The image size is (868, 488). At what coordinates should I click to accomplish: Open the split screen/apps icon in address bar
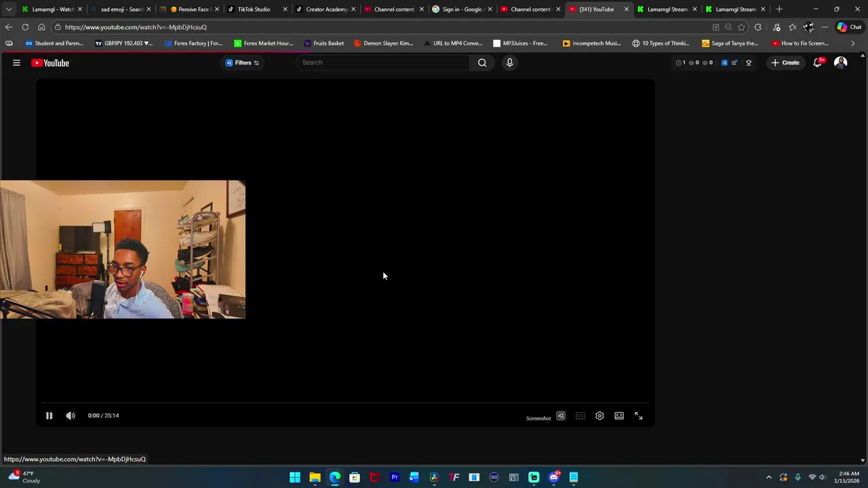[x=715, y=27]
